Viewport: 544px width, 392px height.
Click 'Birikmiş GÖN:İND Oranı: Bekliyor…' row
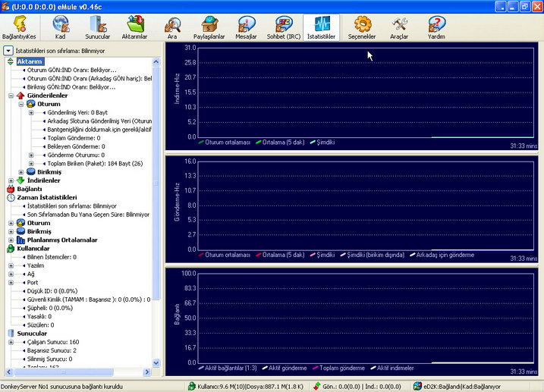[71, 87]
